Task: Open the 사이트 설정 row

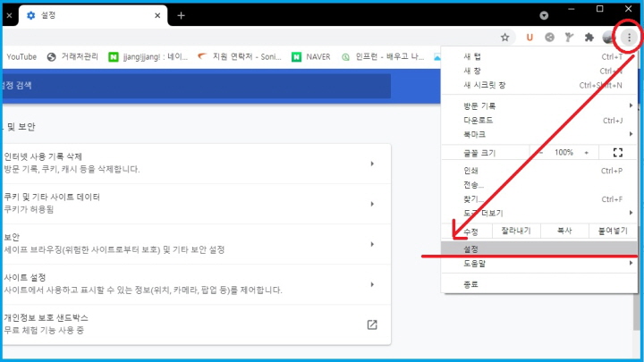Action: (x=195, y=284)
